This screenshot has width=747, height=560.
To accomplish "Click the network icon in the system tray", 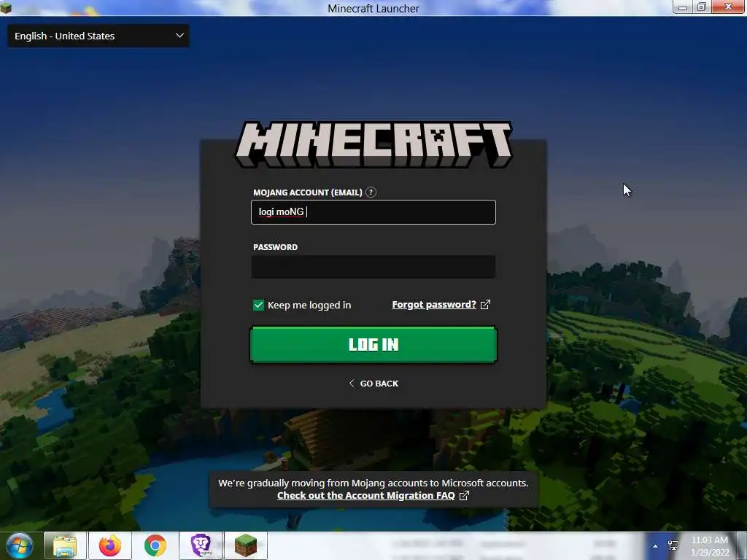I will point(673,545).
